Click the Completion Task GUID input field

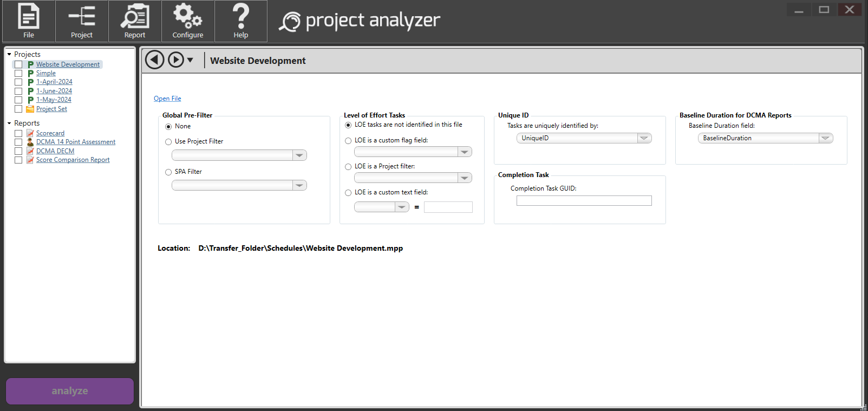coord(584,201)
